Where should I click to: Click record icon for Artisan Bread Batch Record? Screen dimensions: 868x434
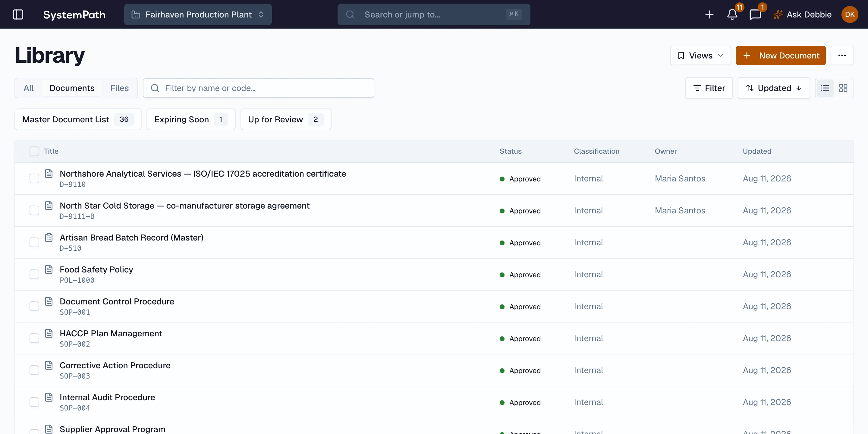[x=49, y=237]
